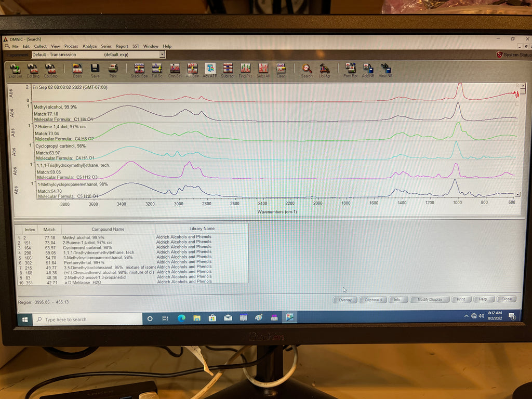The width and height of the screenshot is (532, 399).
Task: Click the Library Name column header
Action: [x=202, y=229]
